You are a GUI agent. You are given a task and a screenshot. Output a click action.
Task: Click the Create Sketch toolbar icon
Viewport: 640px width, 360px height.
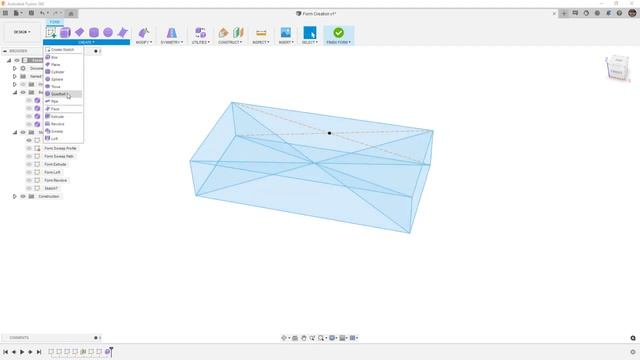click(51, 33)
